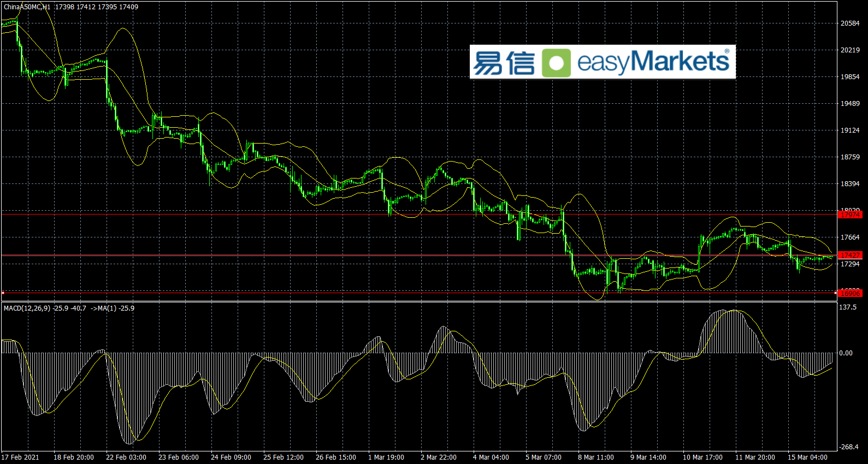
Task: Click the 15 Mar 04:00 time label
Action: (x=807, y=457)
